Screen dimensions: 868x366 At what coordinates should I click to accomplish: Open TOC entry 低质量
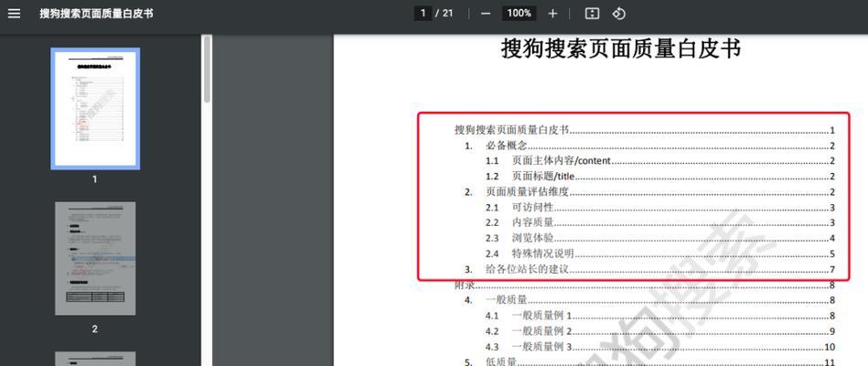649,362
